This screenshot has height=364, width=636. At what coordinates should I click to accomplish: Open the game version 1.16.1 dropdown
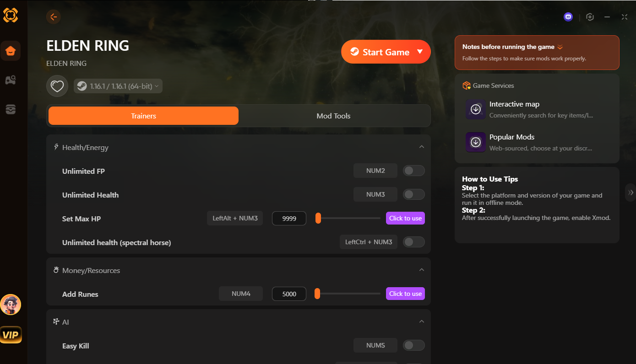point(118,86)
